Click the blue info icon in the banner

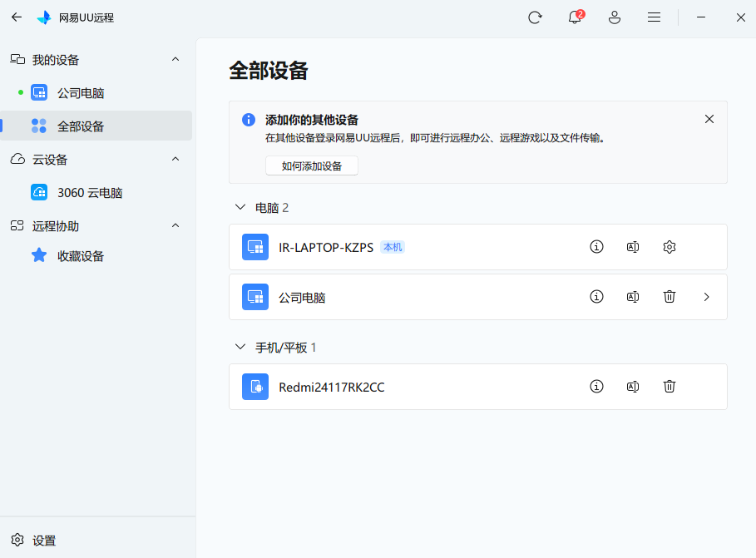(249, 120)
